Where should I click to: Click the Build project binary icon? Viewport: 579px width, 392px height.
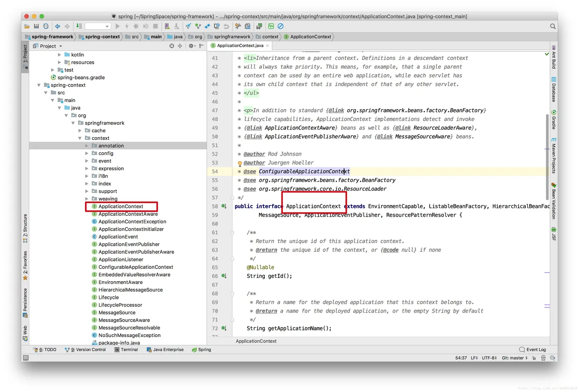point(79,26)
